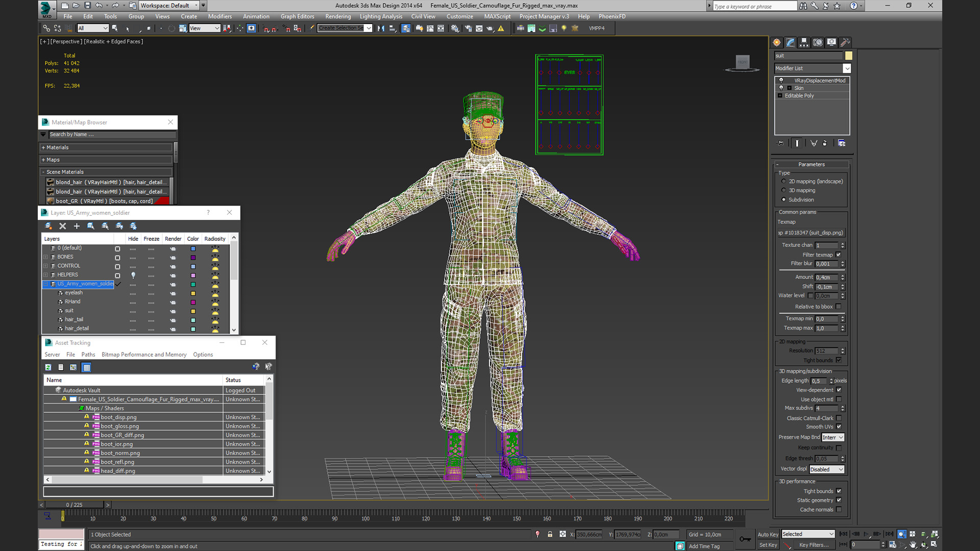
Task: Remove modifier from the stack icon
Action: click(x=825, y=143)
